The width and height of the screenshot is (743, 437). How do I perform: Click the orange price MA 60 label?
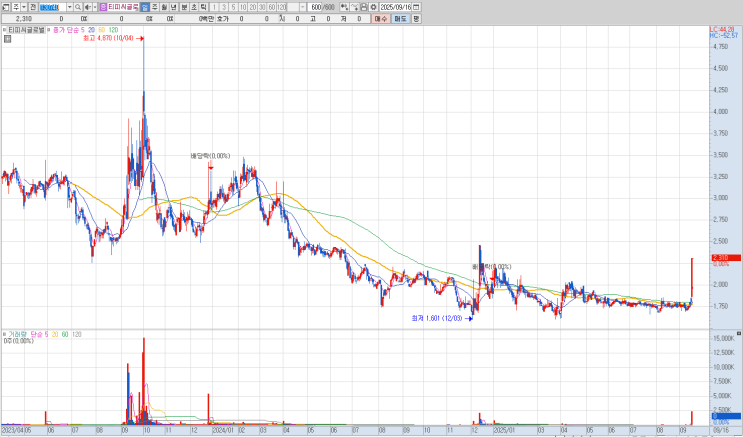pyautogui.click(x=101, y=29)
